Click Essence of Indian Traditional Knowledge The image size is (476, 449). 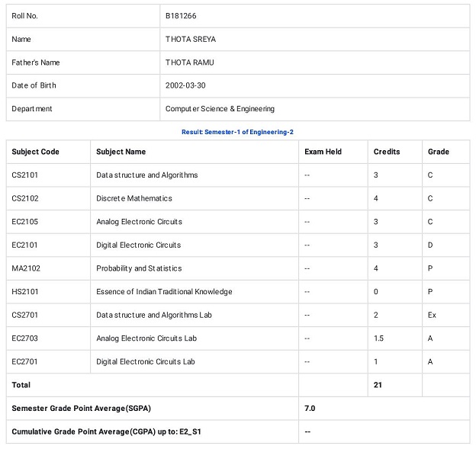coord(164,292)
